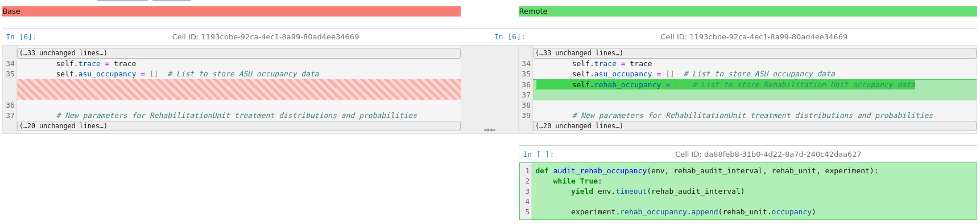Click the red Base header bar
Viewport: 980px width, 224px height.
[x=231, y=11]
